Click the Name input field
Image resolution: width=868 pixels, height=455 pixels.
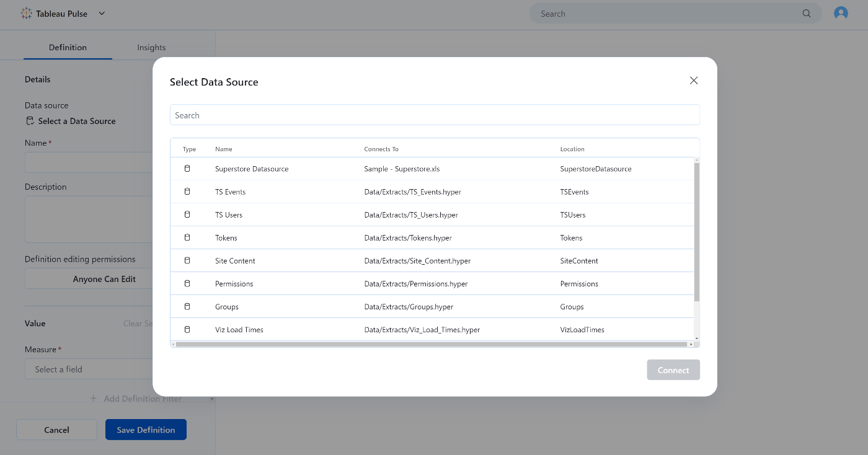coord(89,162)
